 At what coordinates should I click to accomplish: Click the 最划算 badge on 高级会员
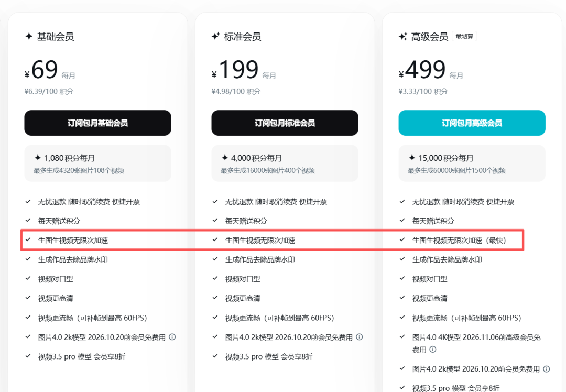point(465,37)
